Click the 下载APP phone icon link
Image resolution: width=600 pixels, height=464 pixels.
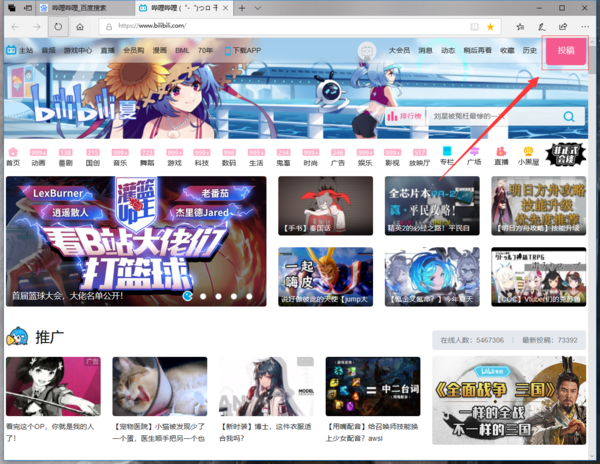coord(243,50)
